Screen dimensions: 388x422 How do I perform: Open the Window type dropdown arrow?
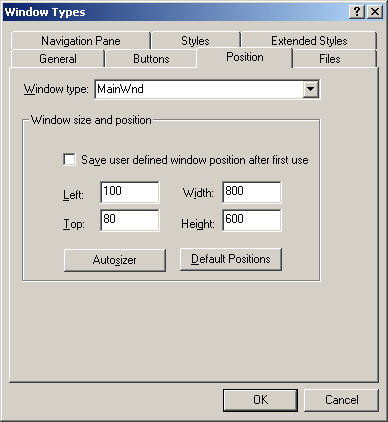click(311, 89)
